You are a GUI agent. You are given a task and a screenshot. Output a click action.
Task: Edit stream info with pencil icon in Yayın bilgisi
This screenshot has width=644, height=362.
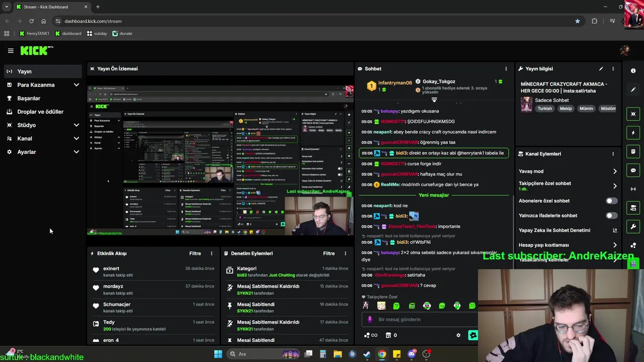tap(601, 68)
